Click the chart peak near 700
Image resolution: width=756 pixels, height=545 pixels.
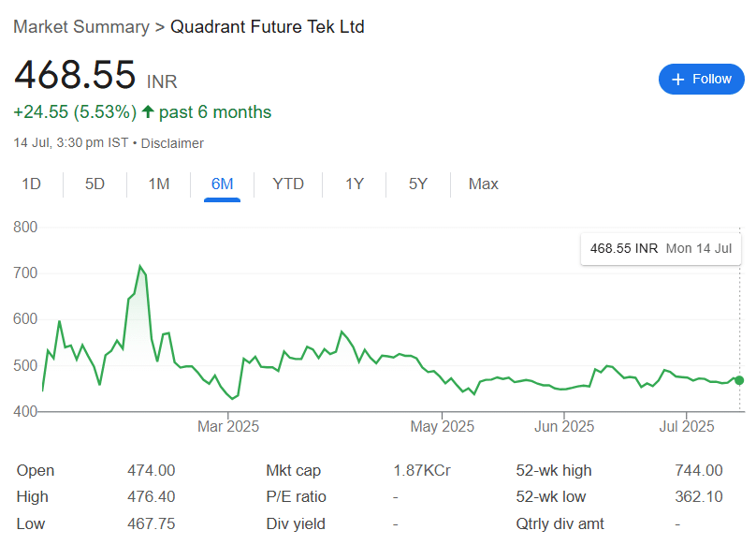click(140, 267)
